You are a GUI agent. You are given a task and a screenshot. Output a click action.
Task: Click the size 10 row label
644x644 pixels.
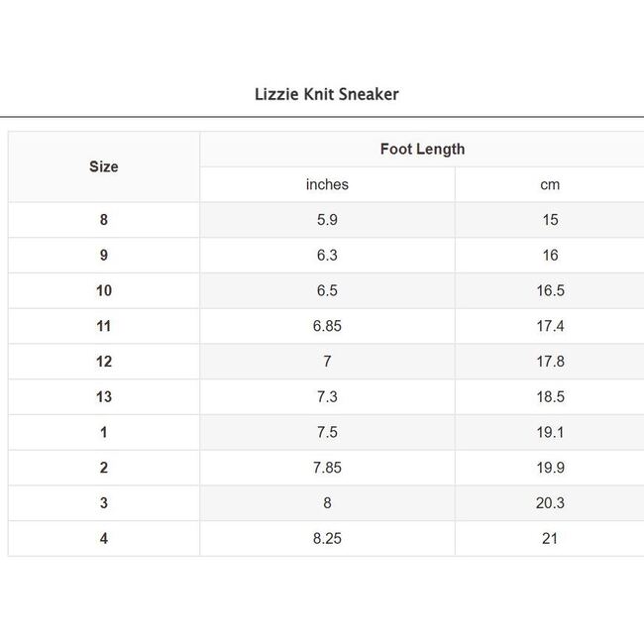pos(104,291)
